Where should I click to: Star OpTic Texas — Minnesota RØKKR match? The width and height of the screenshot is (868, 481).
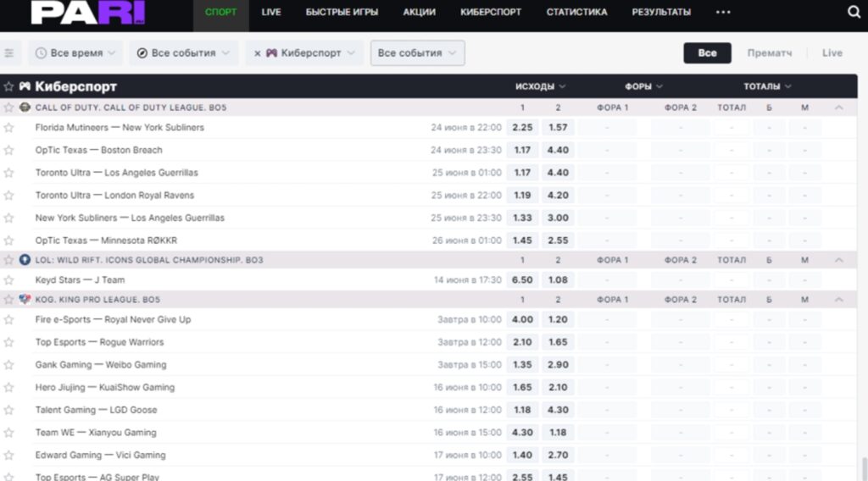coord(8,241)
